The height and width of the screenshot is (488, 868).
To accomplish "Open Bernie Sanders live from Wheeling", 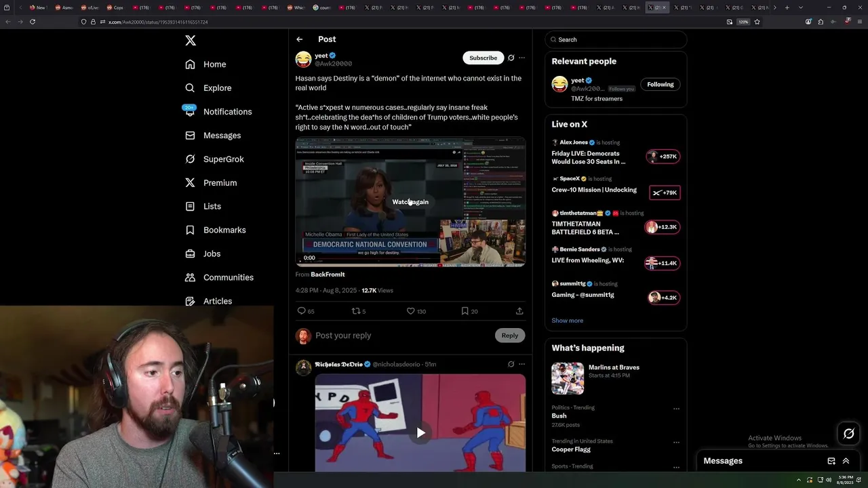I will 616,256.
